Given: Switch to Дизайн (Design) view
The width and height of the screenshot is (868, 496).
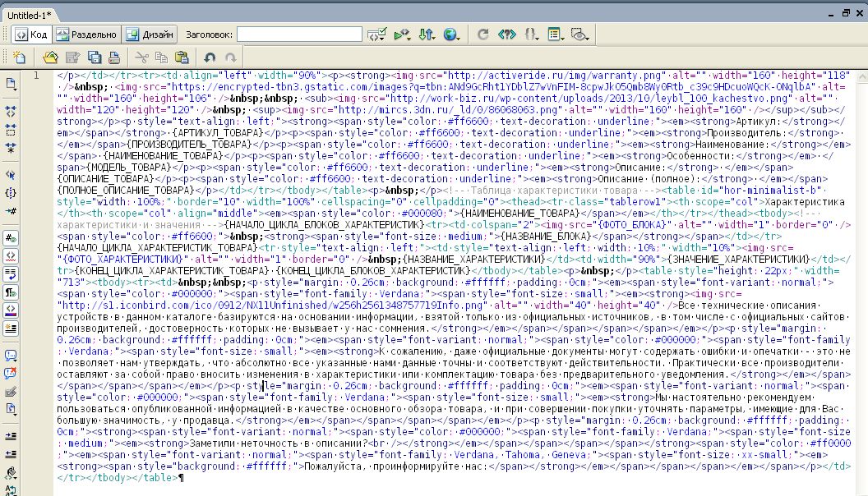Looking at the screenshot, I should (x=150, y=34).
